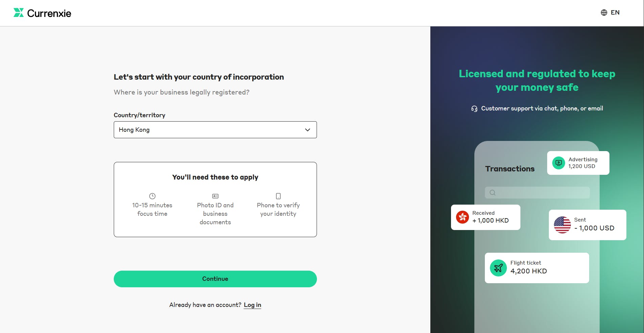Click the Sent -1,000 USD transaction card
This screenshot has width=644, height=333.
[587, 225]
